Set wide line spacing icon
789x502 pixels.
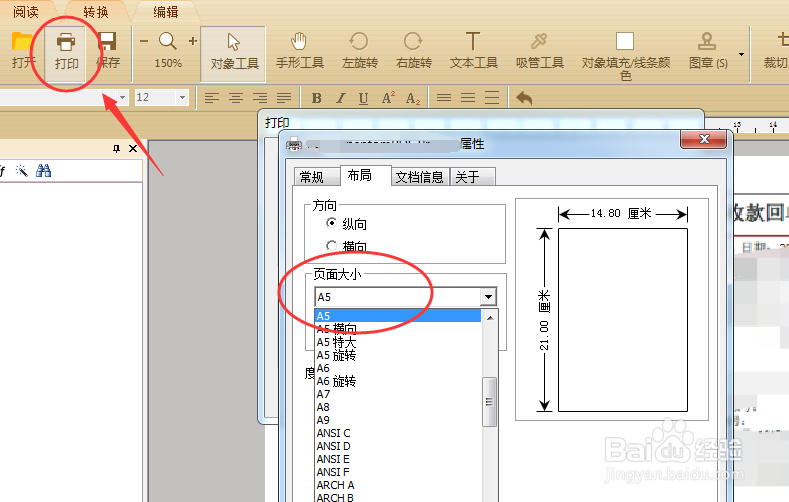(x=492, y=98)
